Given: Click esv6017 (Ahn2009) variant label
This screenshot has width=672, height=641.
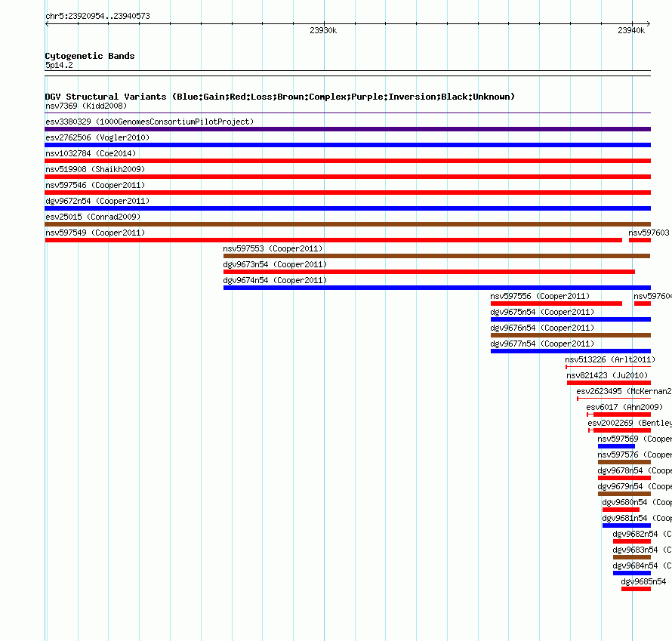Looking at the screenshot, I should 624,407.
